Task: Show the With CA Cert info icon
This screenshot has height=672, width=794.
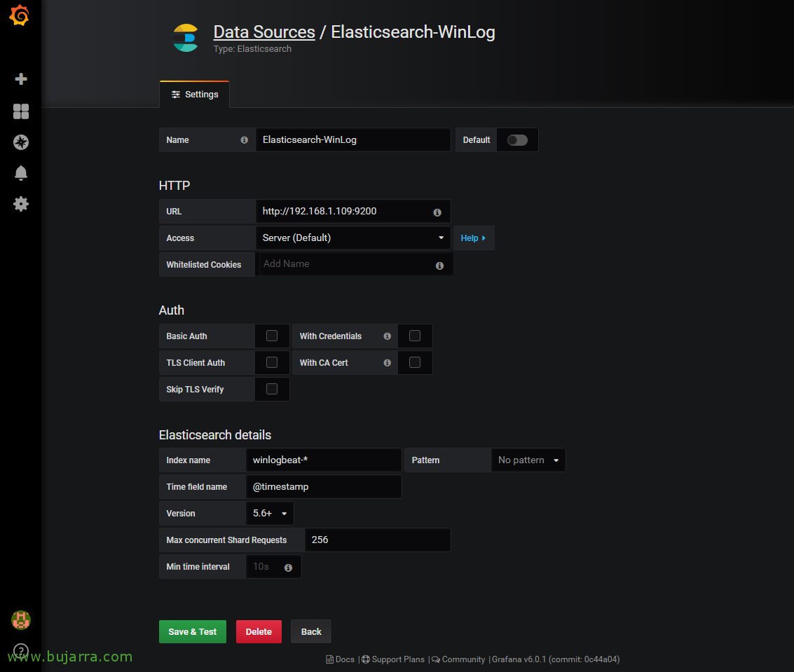Action: [x=388, y=362]
